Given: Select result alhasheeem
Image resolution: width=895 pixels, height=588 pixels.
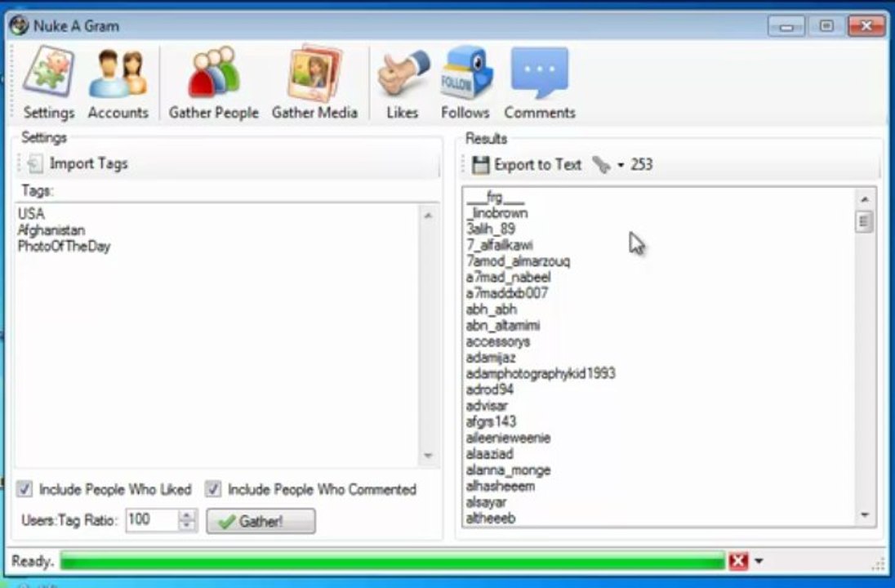Looking at the screenshot, I should tap(501, 486).
